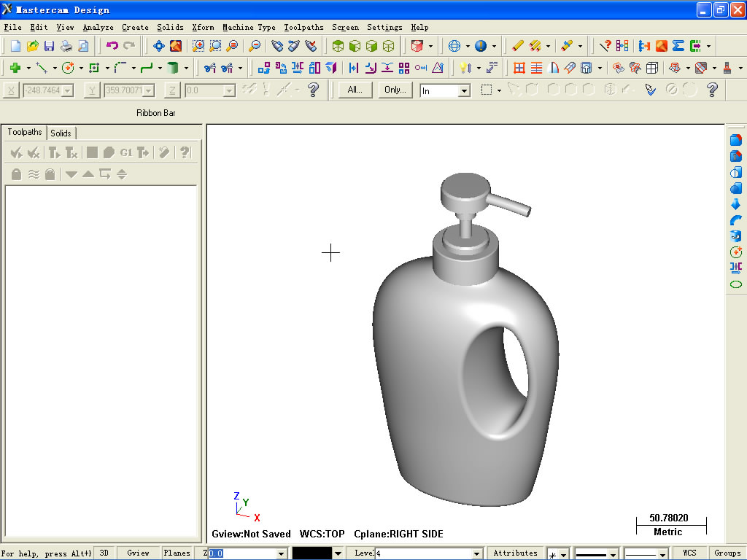Click the blue globe WCS icon
Screen dimensions: 747x560
coord(454,46)
